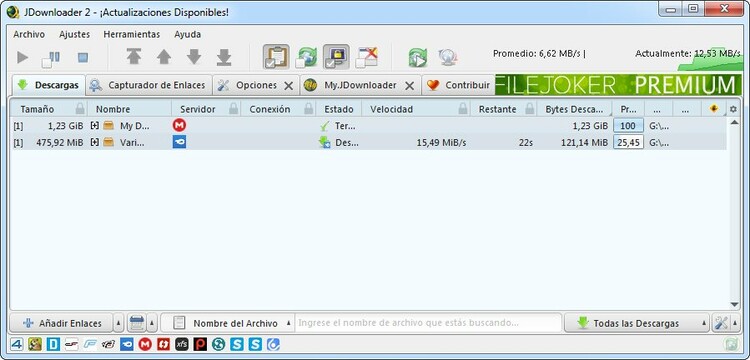Expand the My D... package

(x=95, y=126)
